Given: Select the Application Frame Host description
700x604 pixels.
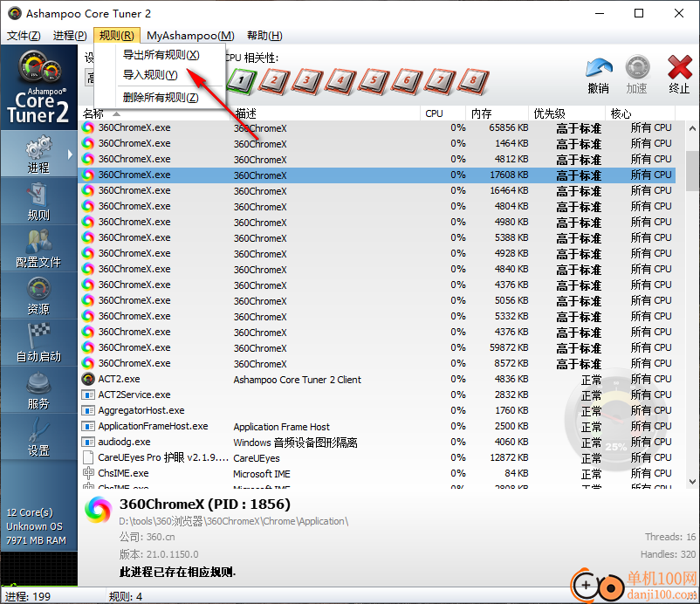Looking at the screenshot, I should 281,427.
